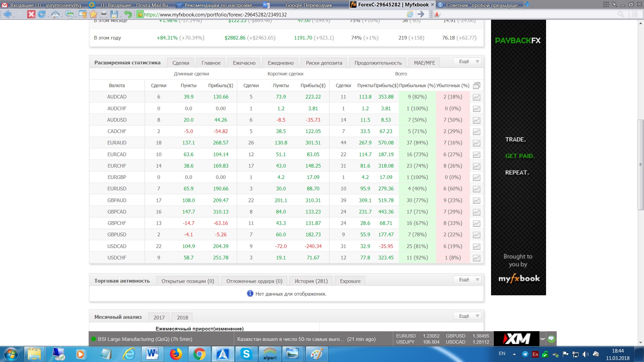Open the Exposure tab

coord(350,281)
